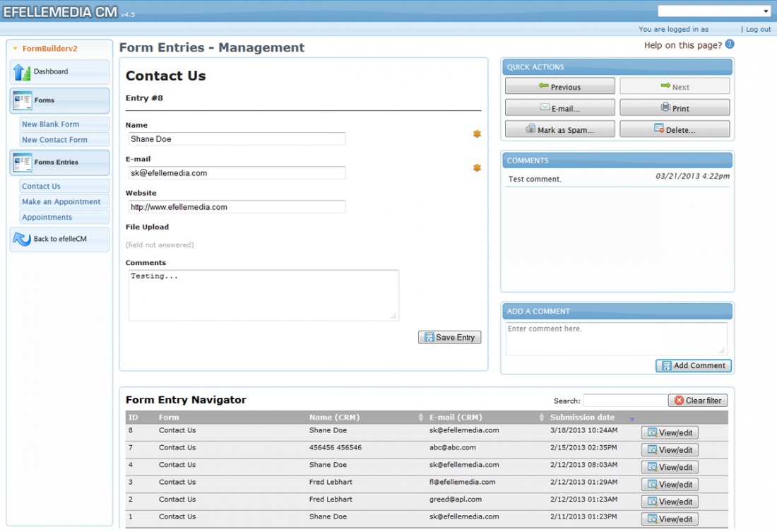Click the Delete quick action

(675, 129)
